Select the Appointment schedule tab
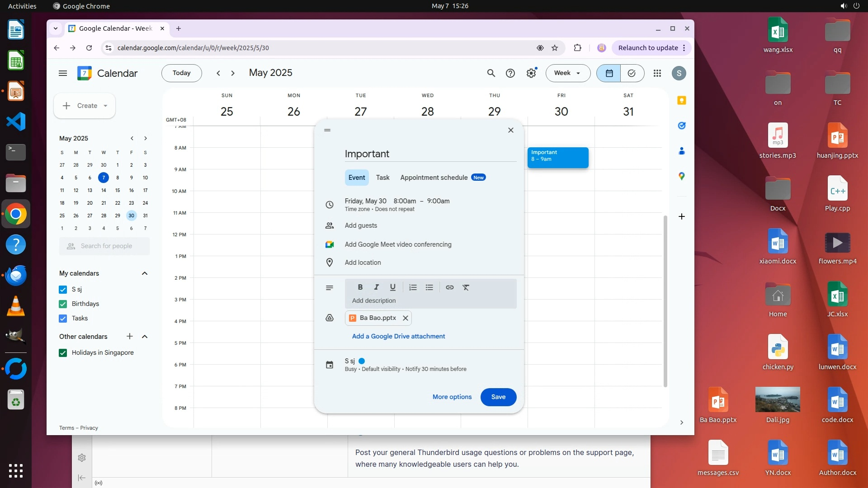The height and width of the screenshot is (488, 868). tap(434, 178)
